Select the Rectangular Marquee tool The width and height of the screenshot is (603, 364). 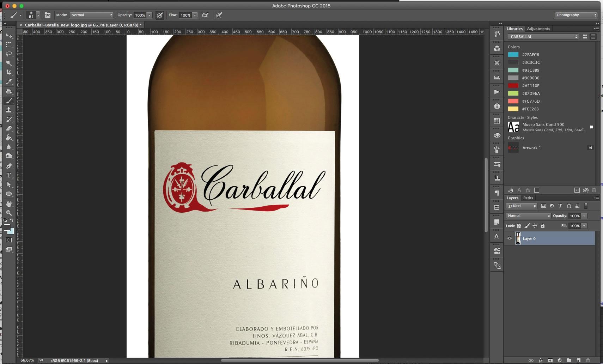[x=9, y=45]
